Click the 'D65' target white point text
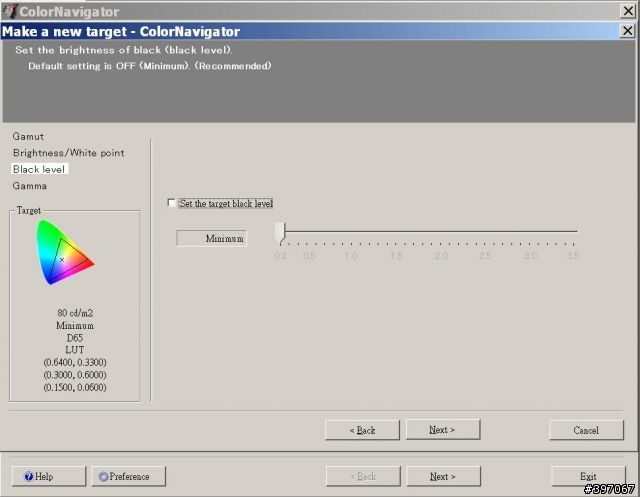Image resolution: width=640 pixels, height=497 pixels. pos(75,338)
